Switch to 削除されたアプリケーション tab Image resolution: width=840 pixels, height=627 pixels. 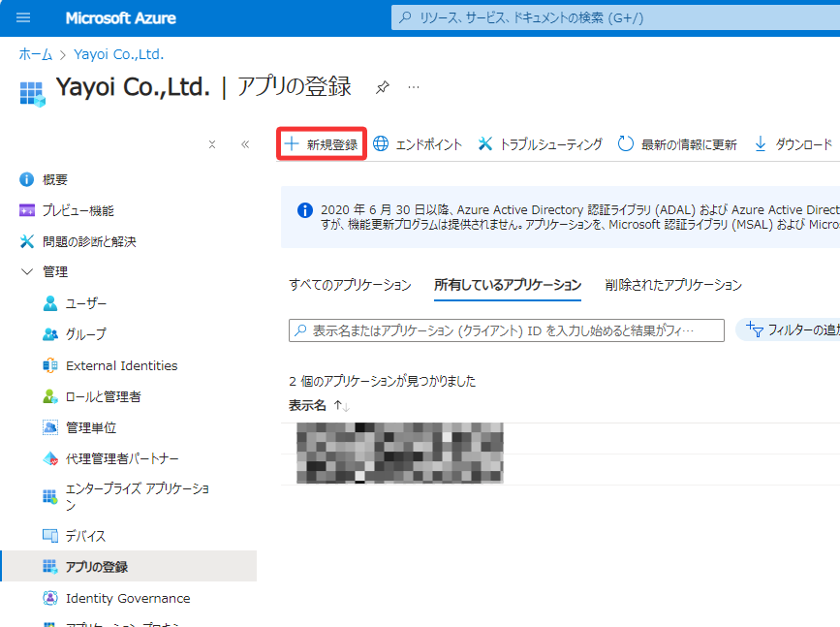pyautogui.click(x=673, y=285)
